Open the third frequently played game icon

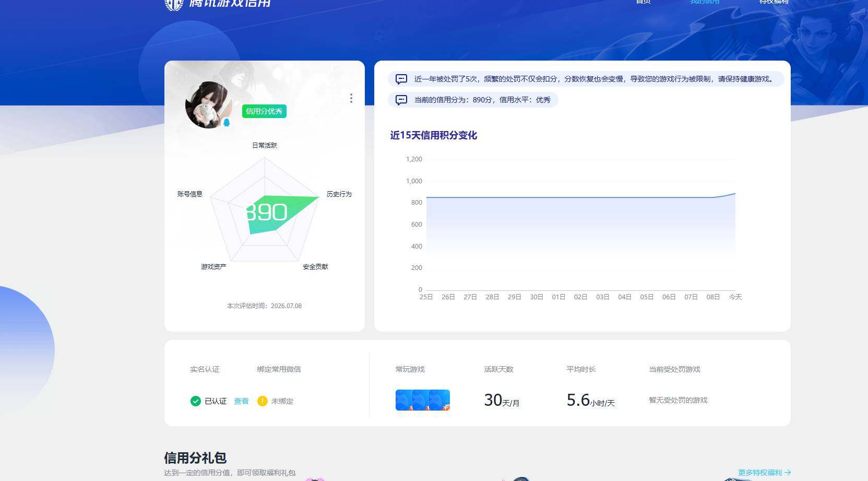(439, 400)
